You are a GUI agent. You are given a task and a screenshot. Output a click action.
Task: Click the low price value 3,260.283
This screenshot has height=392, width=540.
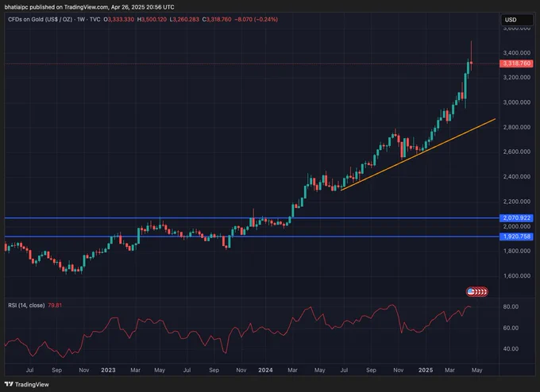click(x=186, y=19)
